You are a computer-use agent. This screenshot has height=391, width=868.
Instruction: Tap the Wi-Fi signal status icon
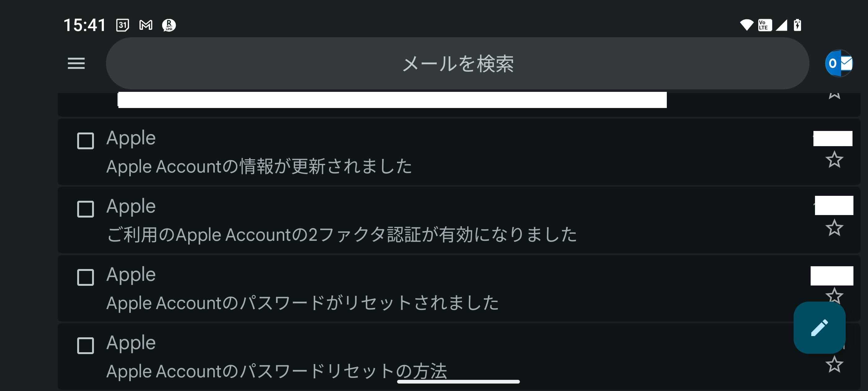[746, 25]
